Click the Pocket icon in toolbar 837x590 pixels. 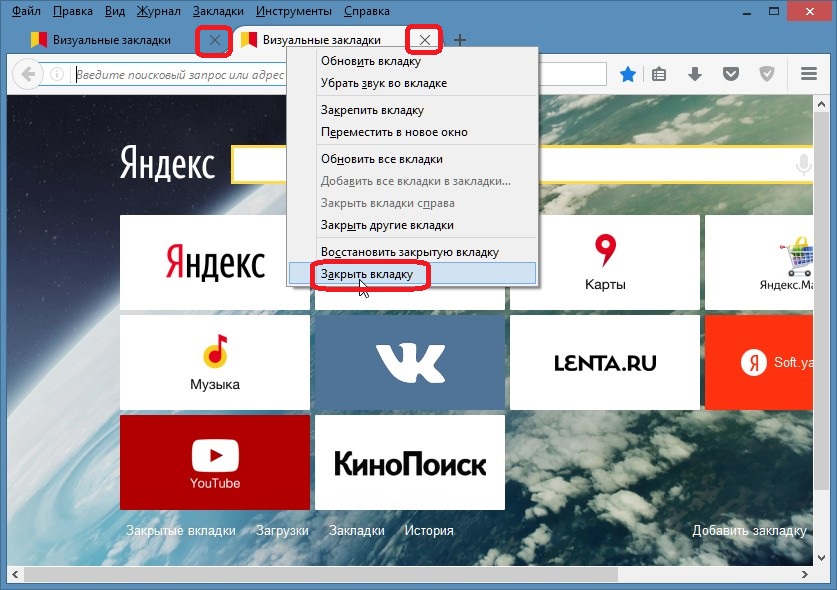click(731, 74)
